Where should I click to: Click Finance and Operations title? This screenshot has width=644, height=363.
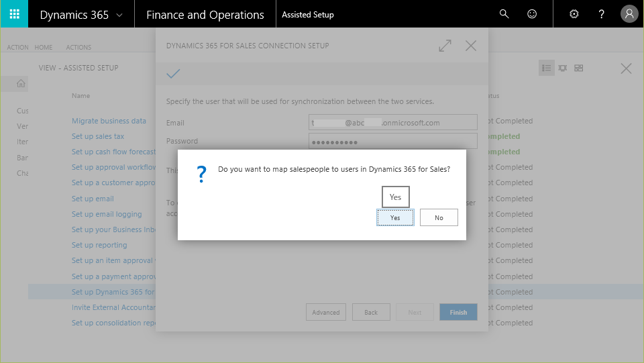pyautogui.click(x=205, y=15)
